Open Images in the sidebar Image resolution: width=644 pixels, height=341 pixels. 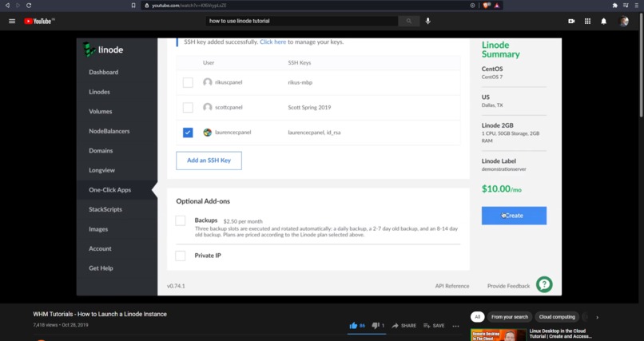tap(98, 229)
